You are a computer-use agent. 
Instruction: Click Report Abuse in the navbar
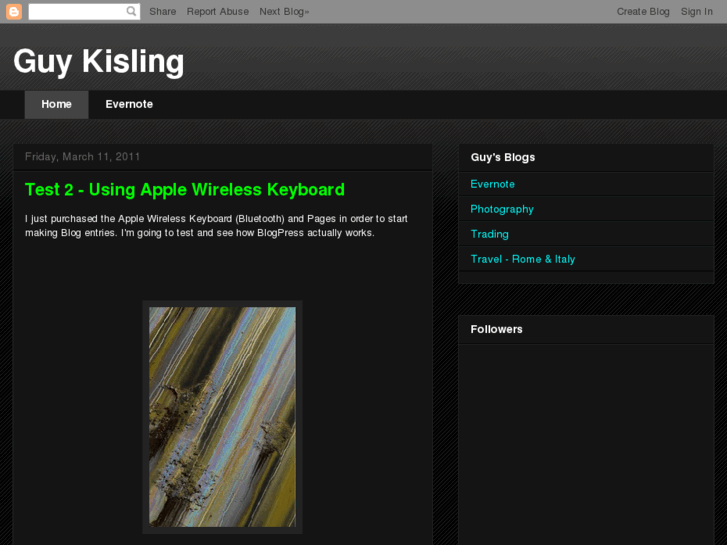[217, 12]
